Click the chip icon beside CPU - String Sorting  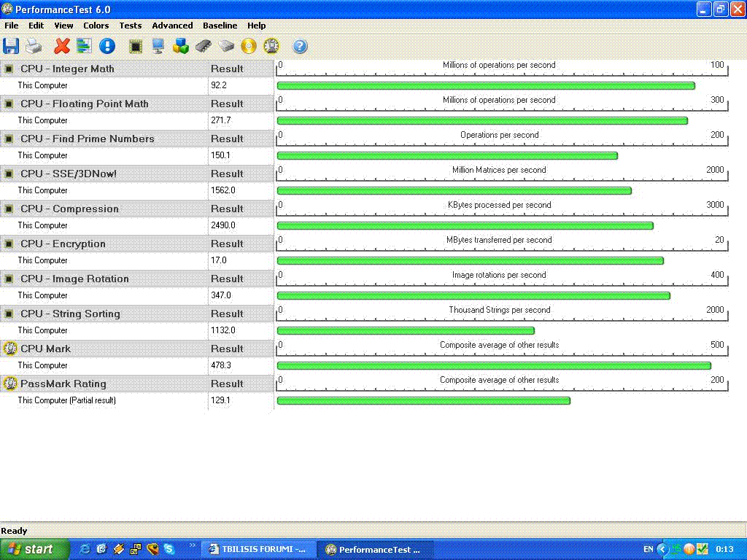coord(9,314)
